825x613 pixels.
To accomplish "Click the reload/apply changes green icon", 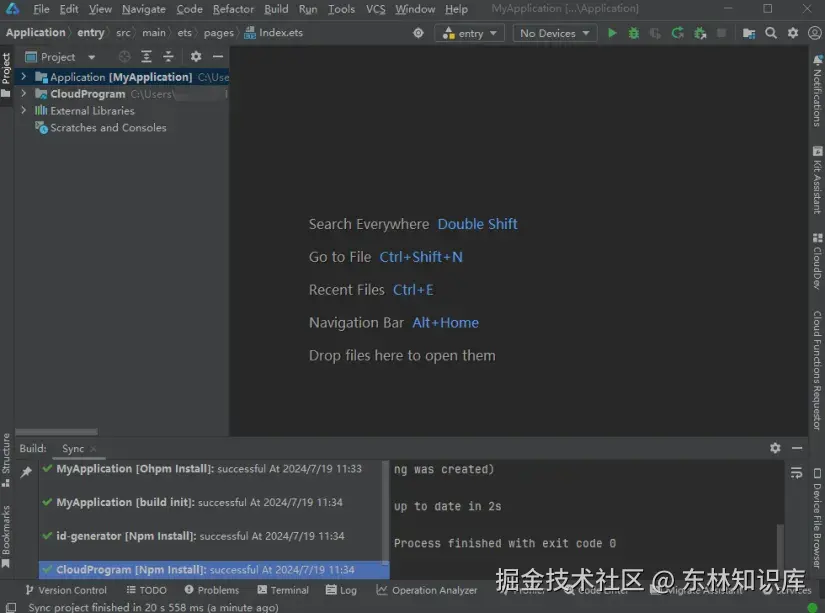I will [678, 33].
